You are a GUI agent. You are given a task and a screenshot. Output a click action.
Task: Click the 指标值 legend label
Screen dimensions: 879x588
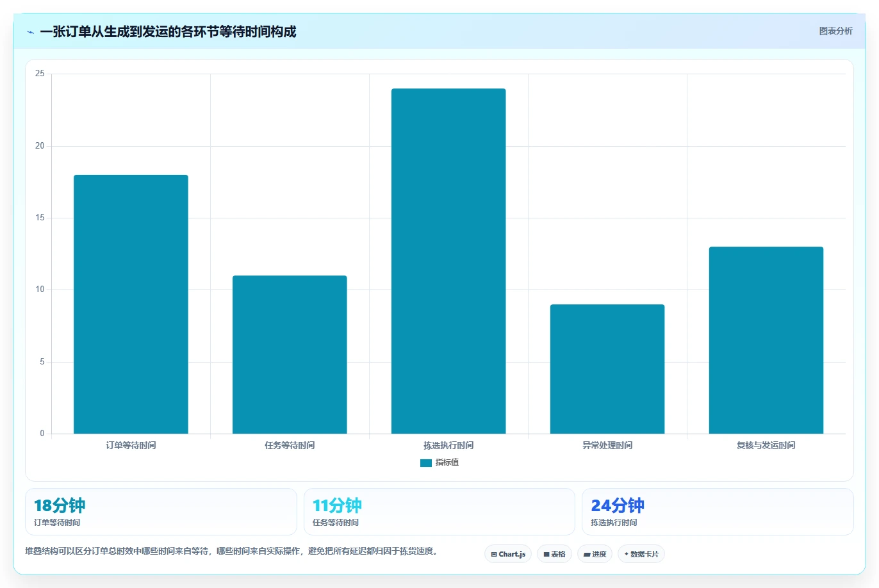click(x=447, y=462)
